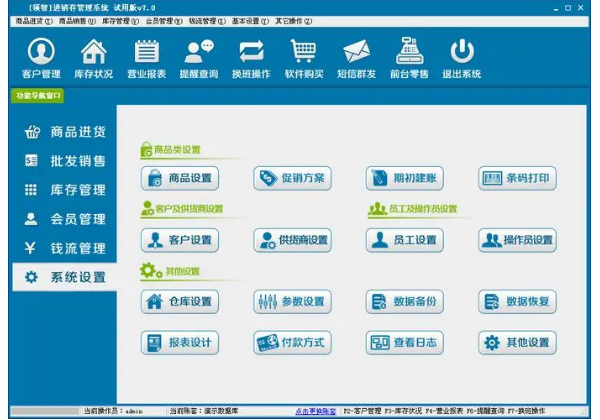Click 点击更换账套 link
Viewport: 600px width, 420px height.
[315, 412]
